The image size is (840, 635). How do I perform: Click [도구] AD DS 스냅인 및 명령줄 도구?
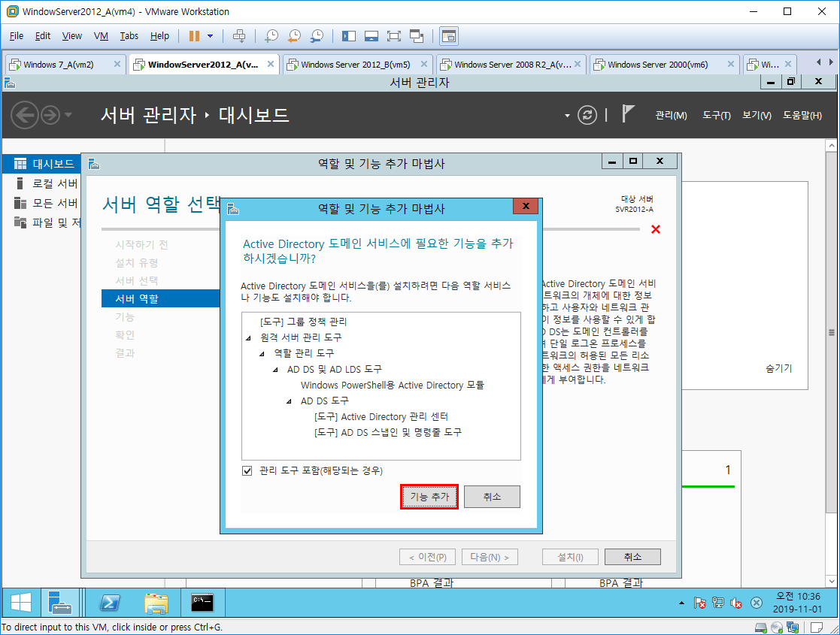point(388,432)
